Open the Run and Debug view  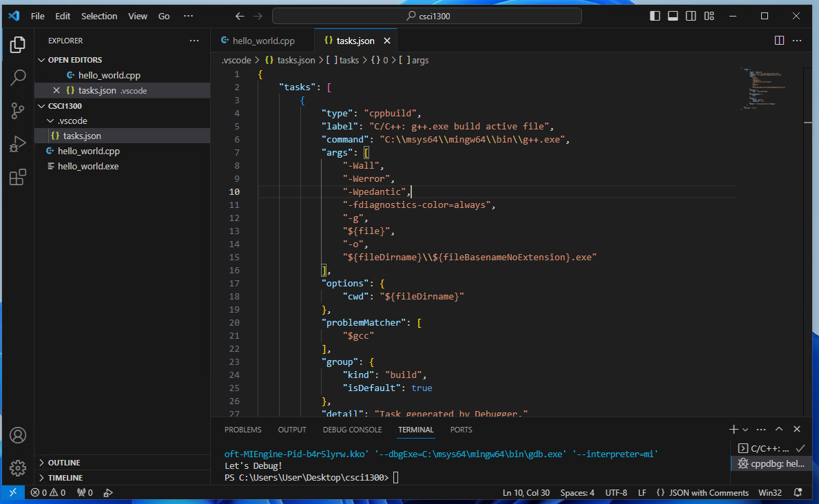coord(18,144)
